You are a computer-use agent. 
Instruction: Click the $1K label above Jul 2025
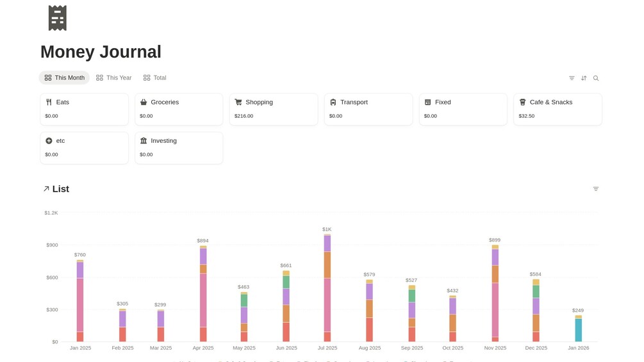coord(327,229)
